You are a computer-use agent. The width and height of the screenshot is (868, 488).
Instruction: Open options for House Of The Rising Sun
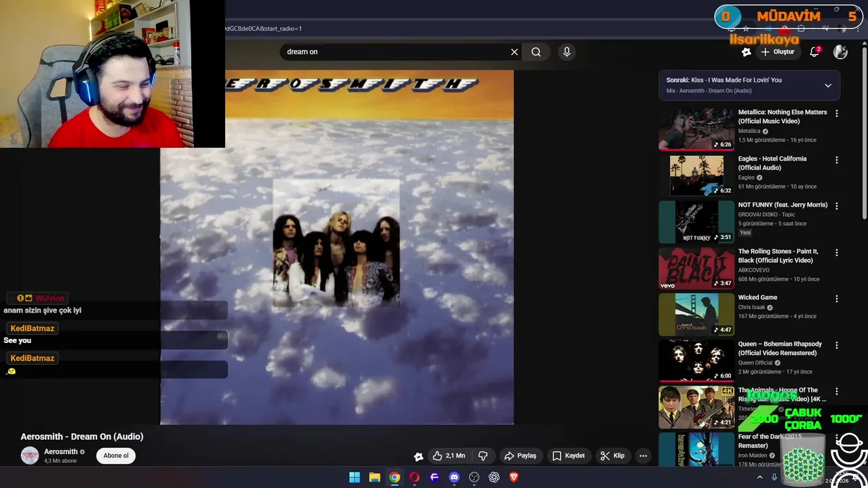836,391
